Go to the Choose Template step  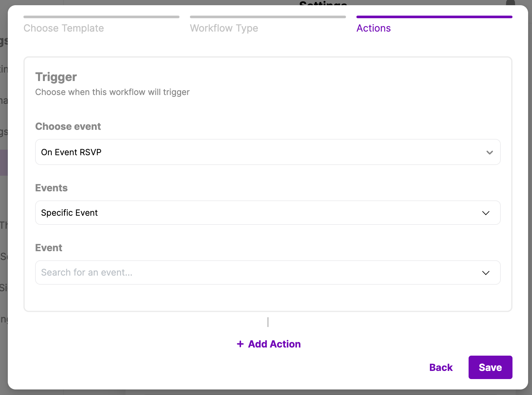click(x=64, y=28)
